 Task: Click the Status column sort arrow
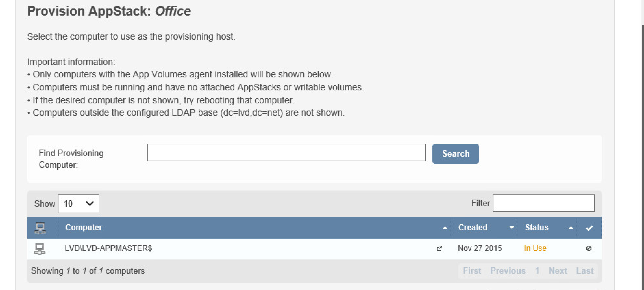pos(571,228)
